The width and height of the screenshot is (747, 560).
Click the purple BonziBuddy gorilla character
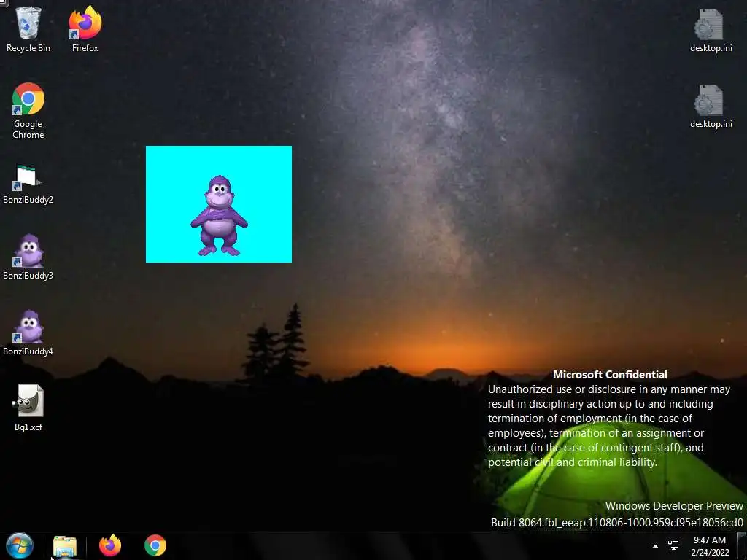click(219, 216)
